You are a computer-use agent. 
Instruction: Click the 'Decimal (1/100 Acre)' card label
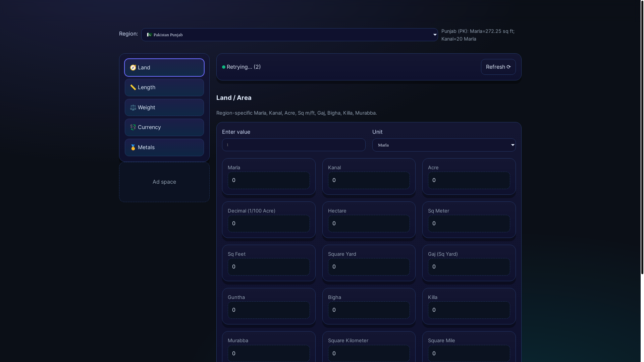[252, 211]
